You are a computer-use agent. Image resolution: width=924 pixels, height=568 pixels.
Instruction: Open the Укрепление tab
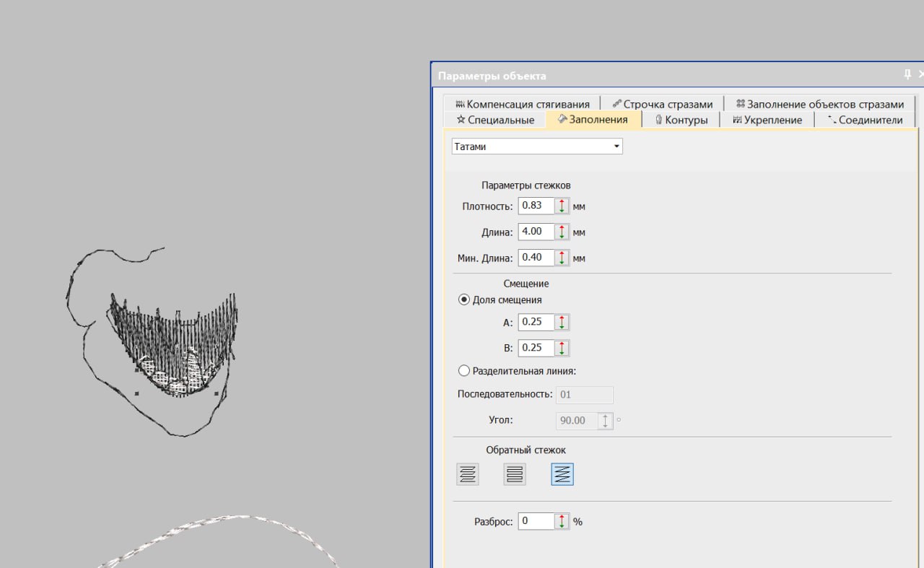pyautogui.click(x=767, y=120)
